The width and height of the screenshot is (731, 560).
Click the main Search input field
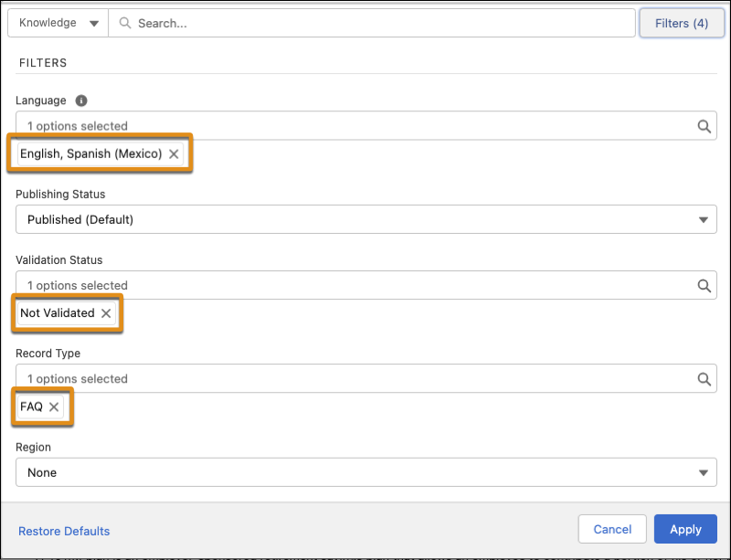(x=365, y=22)
